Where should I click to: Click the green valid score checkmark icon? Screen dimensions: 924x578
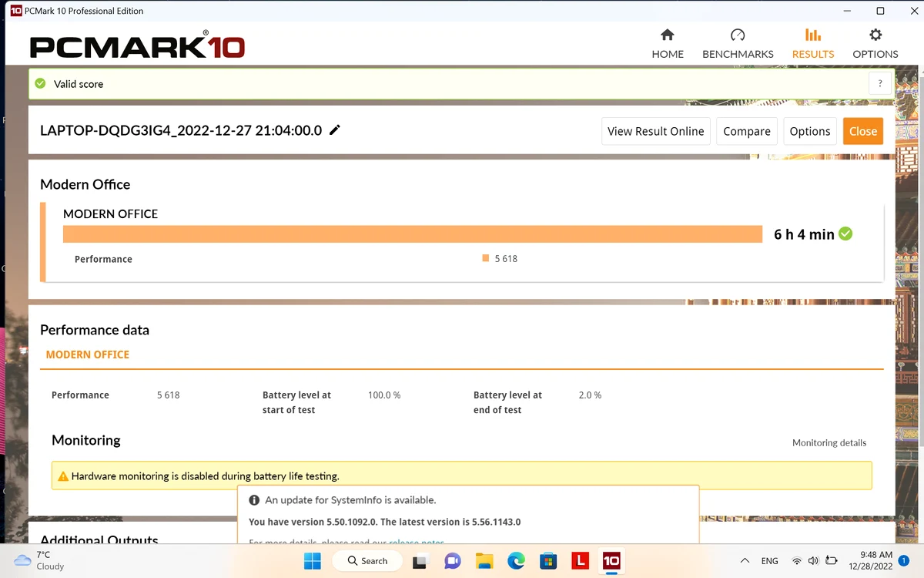point(41,83)
